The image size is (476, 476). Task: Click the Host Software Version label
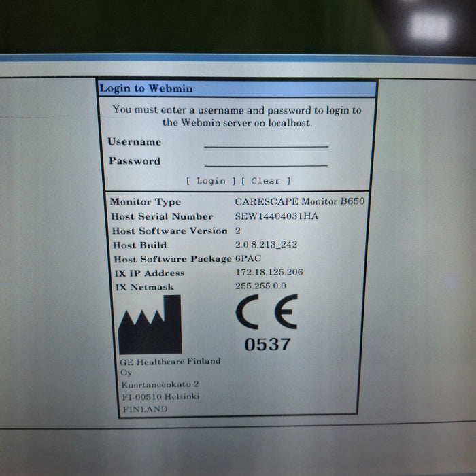(169, 231)
